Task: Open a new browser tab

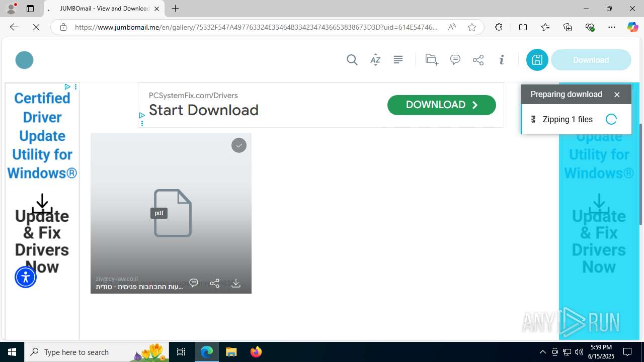Action: pos(175,9)
